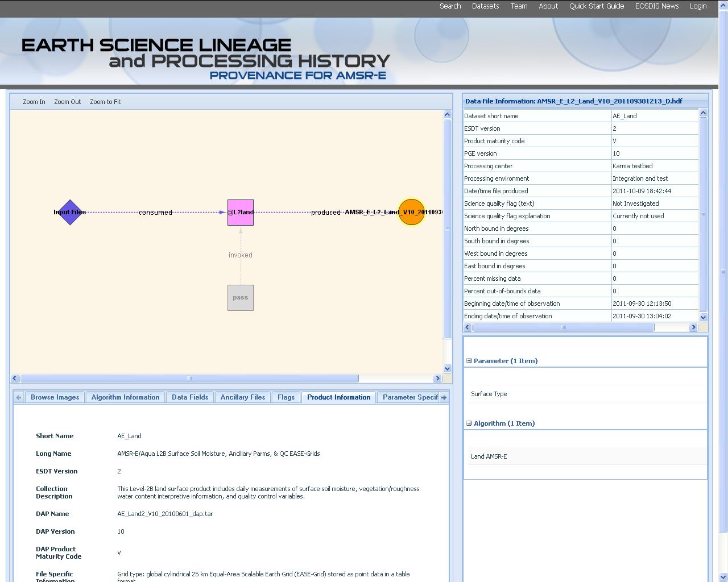728x582 pixels.
Task: Switch to the Data Fields tab
Action: tap(190, 397)
